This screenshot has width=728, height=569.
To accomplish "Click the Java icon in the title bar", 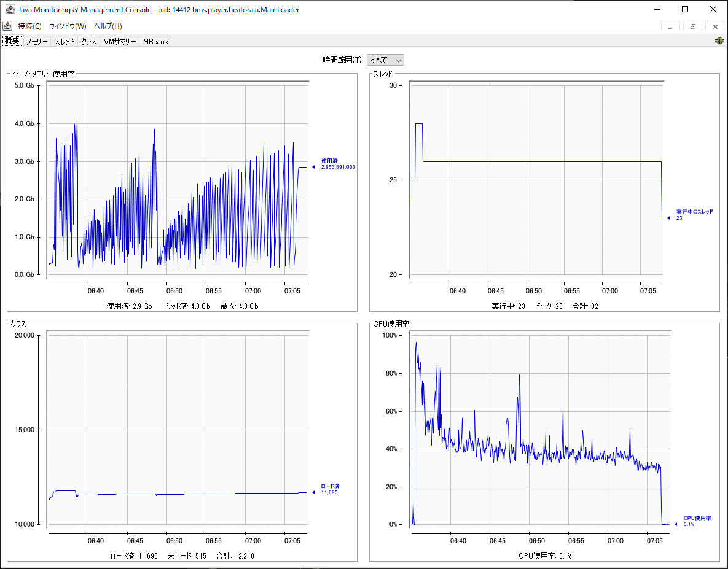I will (x=10, y=9).
